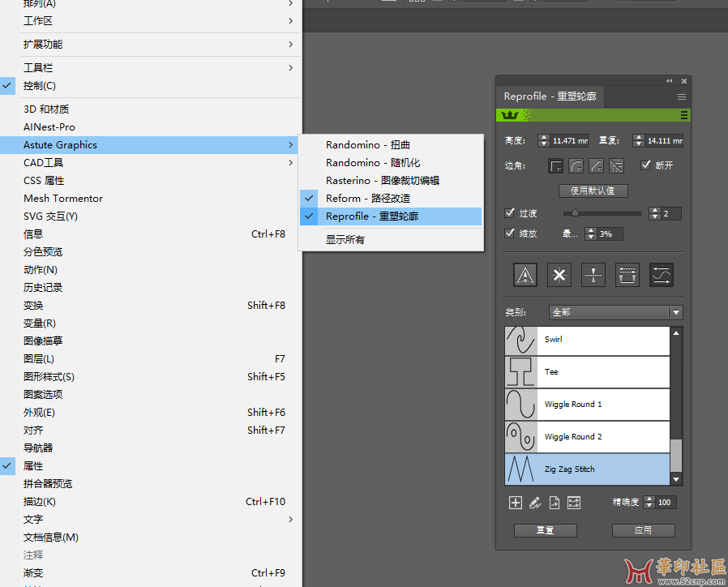Close the Reprofile panel
This screenshot has width=728, height=587.
coord(684,81)
